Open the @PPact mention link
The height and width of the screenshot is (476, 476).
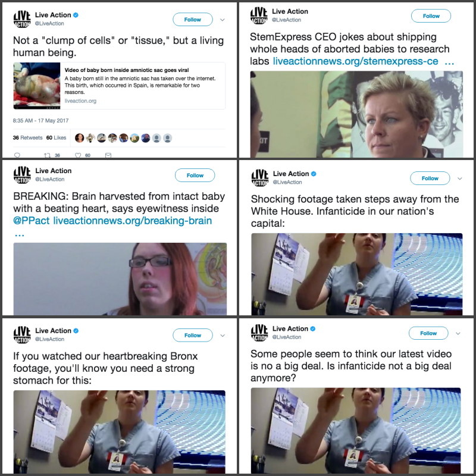(x=32, y=220)
